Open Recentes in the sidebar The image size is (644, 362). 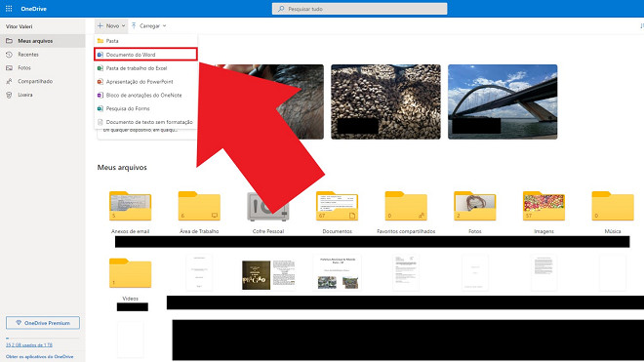[43, 55]
